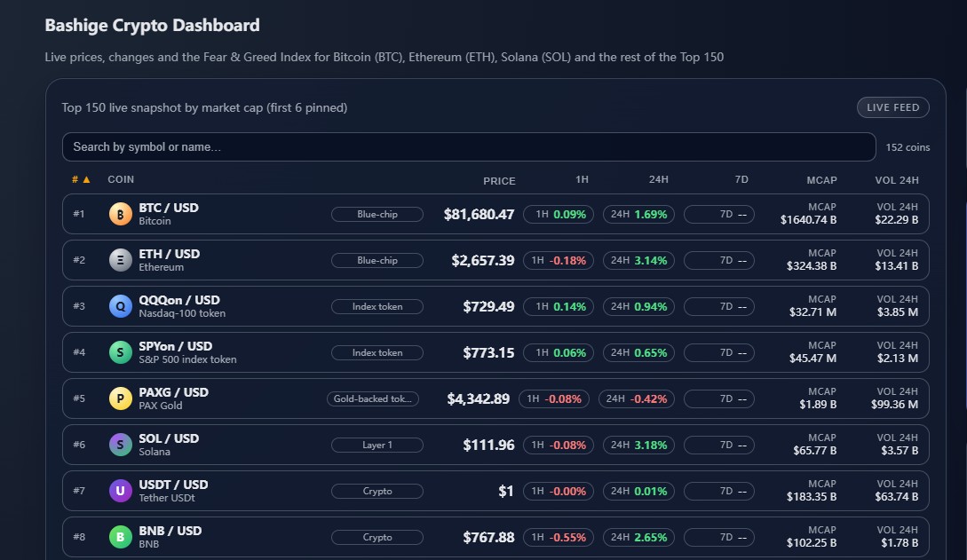Sort by MCAP column header
This screenshot has height=560, width=967.
(821, 180)
